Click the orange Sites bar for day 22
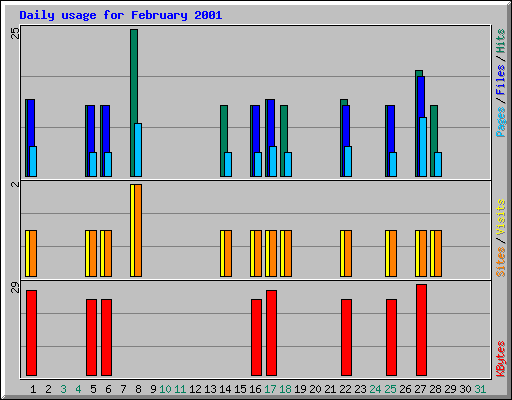This screenshot has height=400, width=512. (348, 253)
